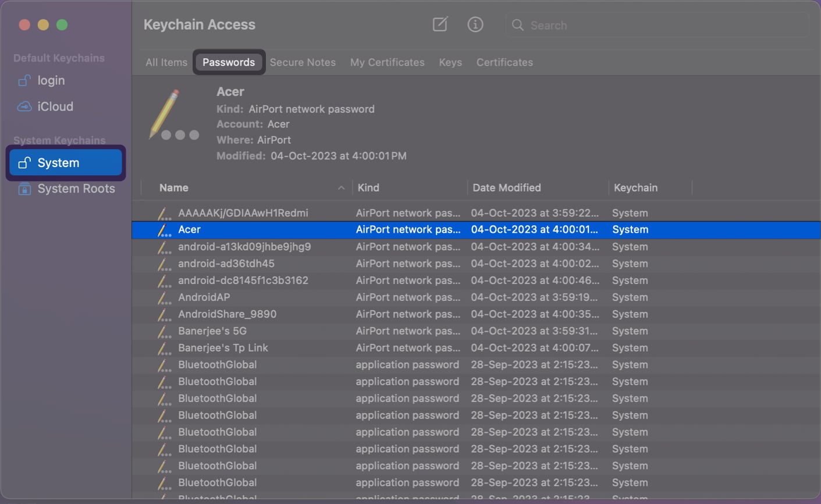821x504 pixels.
Task: Click date 04-Oct-2023 at 3:59:19 cell
Action: coord(535,297)
